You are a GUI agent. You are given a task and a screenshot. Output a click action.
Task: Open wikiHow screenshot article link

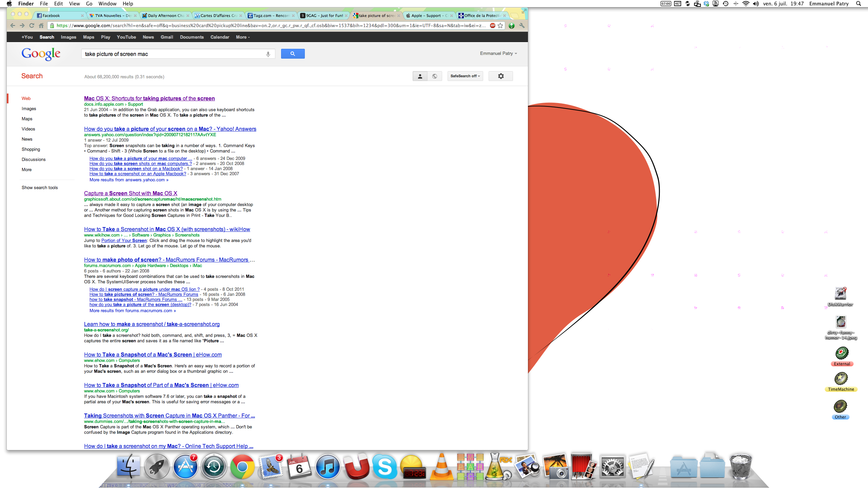coord(167,229)
